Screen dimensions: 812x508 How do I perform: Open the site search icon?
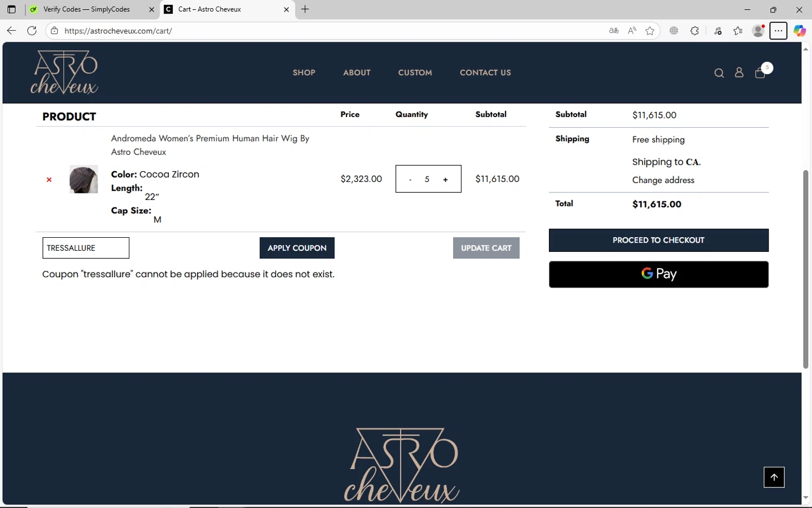click(x=719, y=73)
